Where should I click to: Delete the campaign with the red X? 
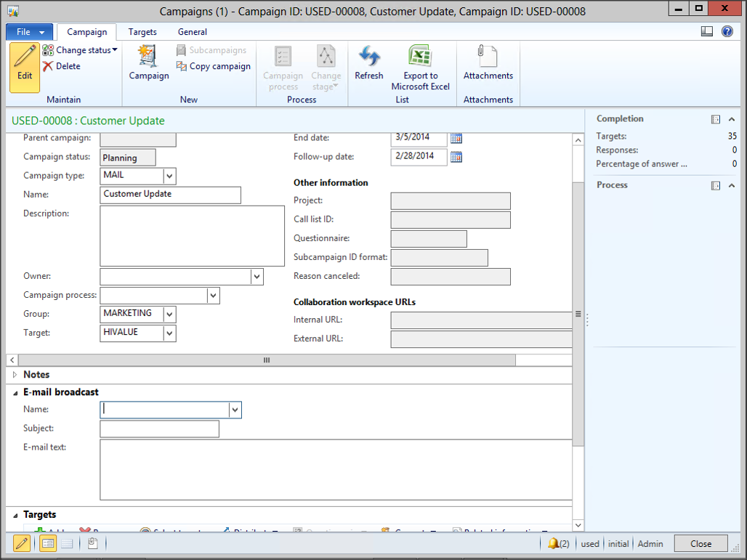pos(62,66)
